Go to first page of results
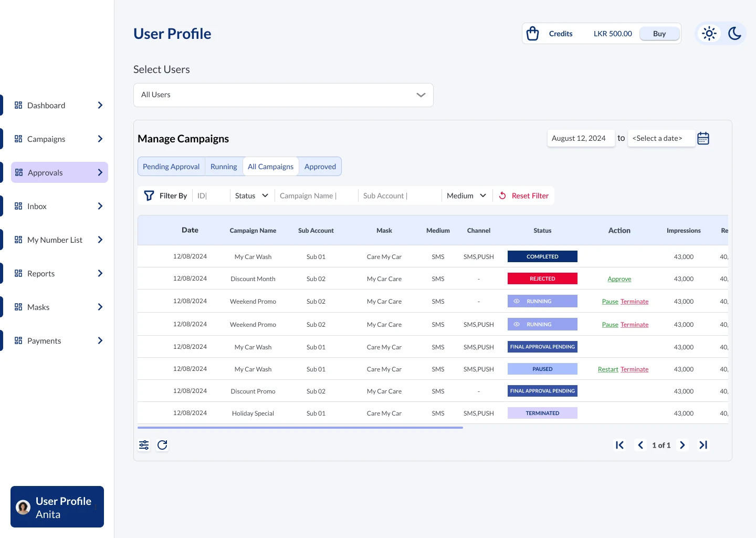756x538 pixels. coord(619,445)
